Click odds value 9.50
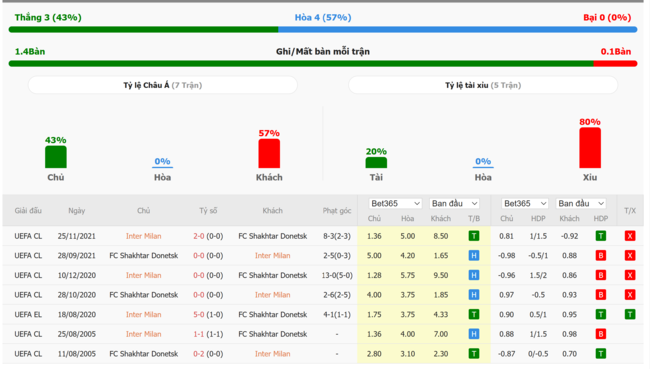This screenshot has width=650, height=369. coord(441,275)
